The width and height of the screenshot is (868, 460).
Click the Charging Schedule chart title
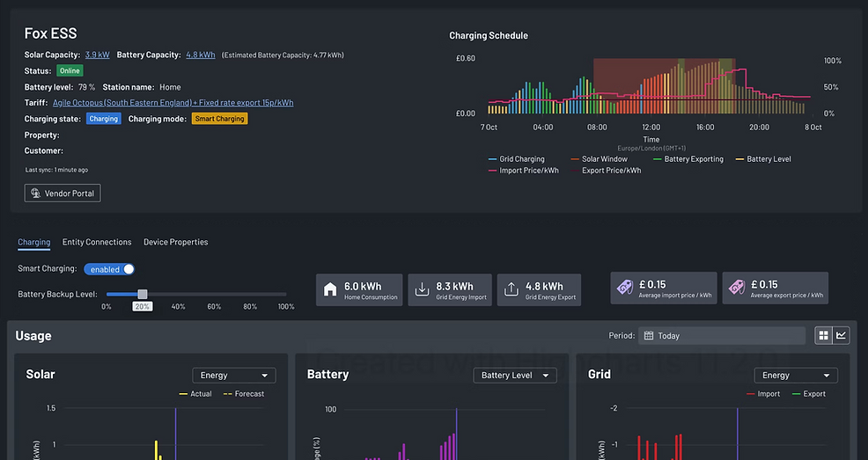tap(489, 35)
